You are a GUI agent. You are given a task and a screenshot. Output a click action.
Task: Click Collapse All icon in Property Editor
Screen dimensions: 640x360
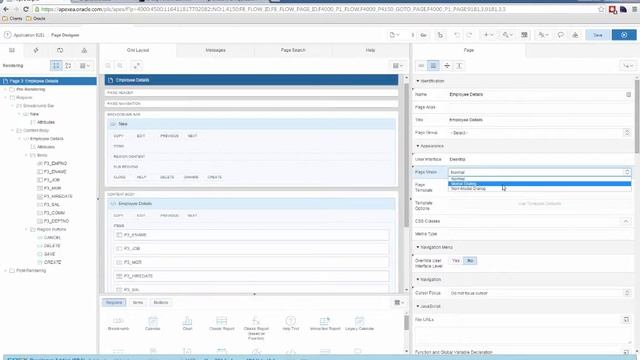pyautogui.click(x=447, y=66)
